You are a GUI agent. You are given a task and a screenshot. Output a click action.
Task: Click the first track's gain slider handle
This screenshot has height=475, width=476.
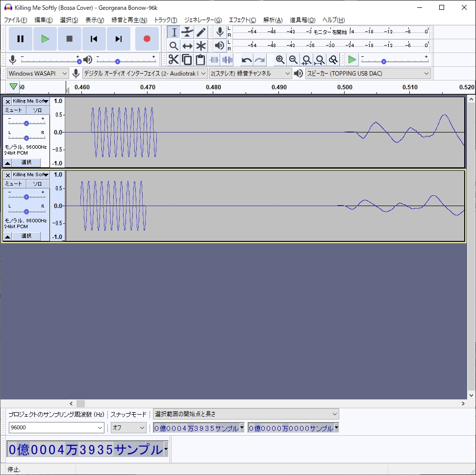coord(26,123)
